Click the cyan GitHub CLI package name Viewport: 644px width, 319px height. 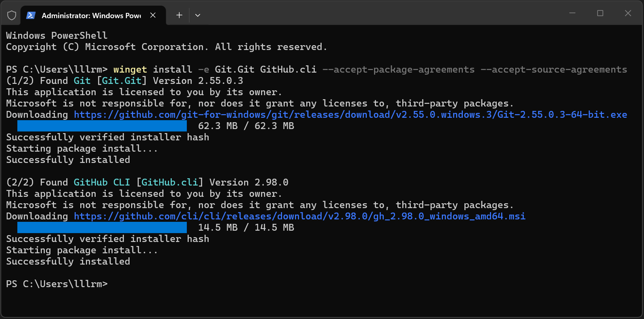[x=102, y=182]
